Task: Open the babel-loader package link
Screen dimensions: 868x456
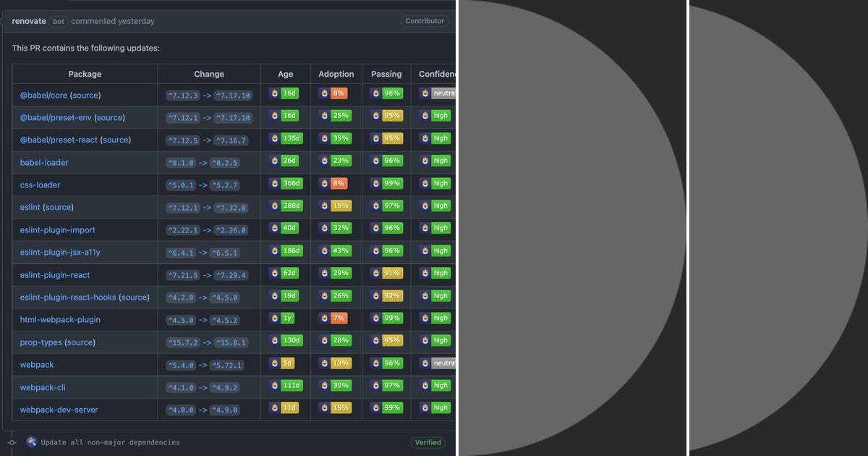Action: pyautogui.click(x=44, y=162)
